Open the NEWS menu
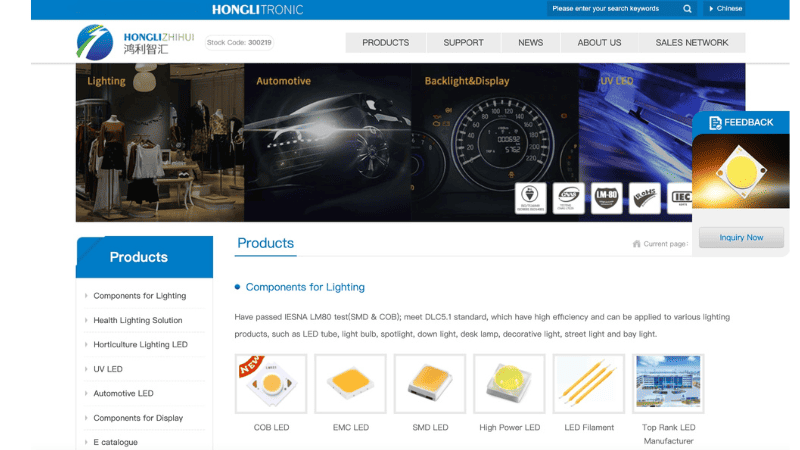The image size is (800, 450). pos(531,43)
